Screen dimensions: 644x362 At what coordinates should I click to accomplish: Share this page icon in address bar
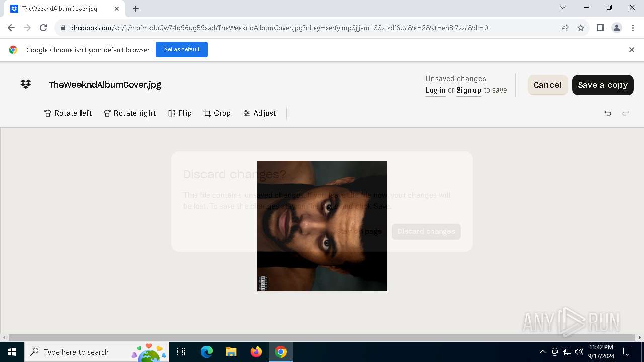tap(565, 28)
